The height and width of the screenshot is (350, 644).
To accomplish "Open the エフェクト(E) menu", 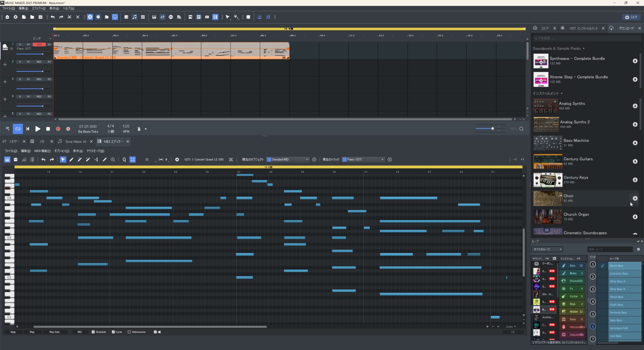I will tap(38, 8).
